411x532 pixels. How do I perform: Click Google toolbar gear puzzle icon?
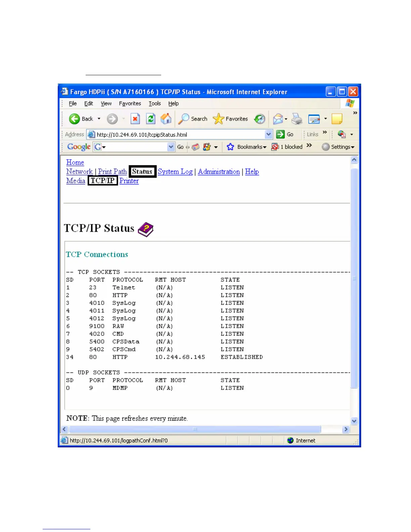tap(207, 147)
